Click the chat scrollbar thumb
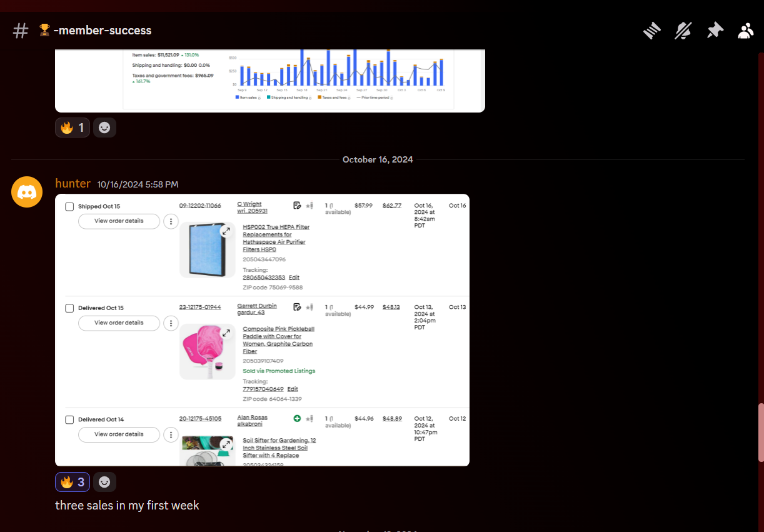This screenshot has width=764, height=532. [x=760, y=433]
